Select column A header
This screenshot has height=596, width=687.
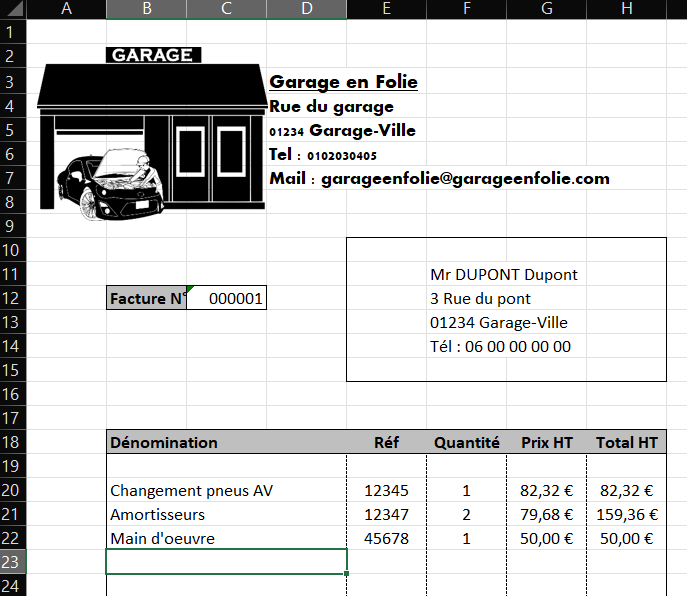point(66,9)
